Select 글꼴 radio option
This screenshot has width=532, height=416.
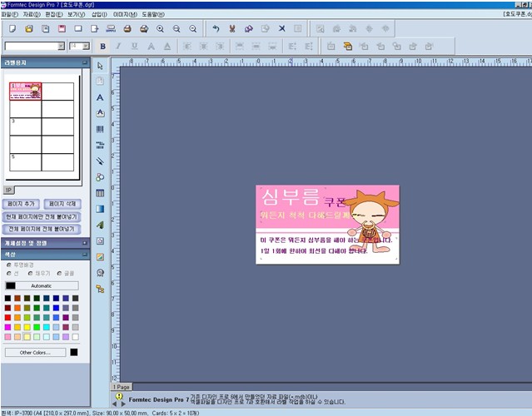66,273
